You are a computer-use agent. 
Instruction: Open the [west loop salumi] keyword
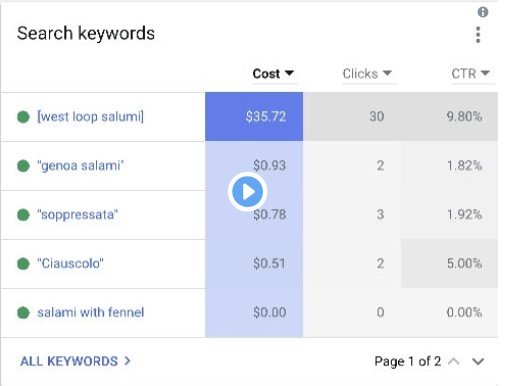click(91, 117)
